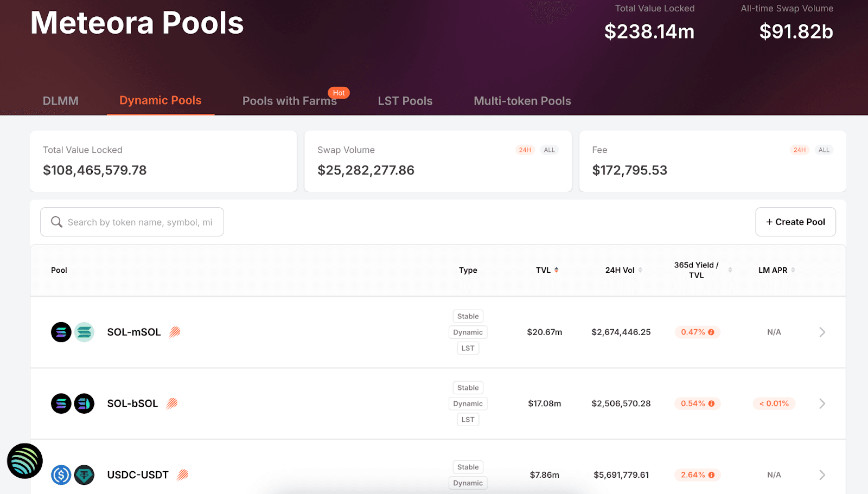Open the DLMM tab
The image size is (868, 494).
(61, 101)
